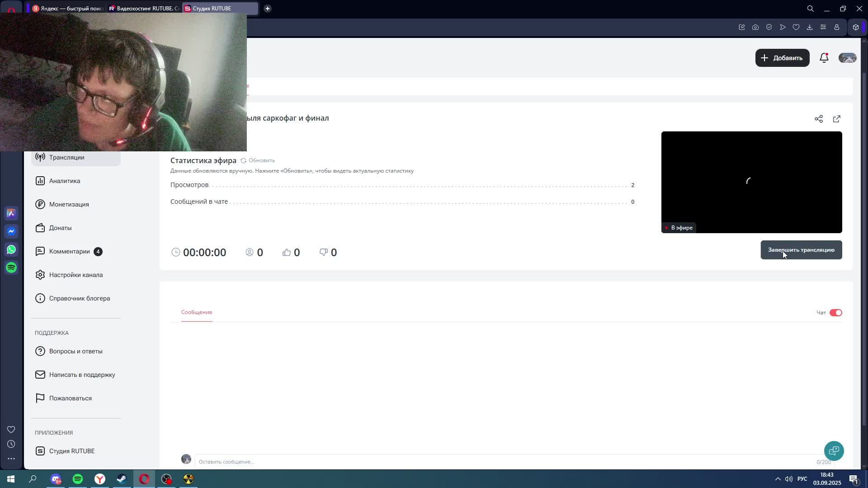
Task: Click the chat message input field
Action: click(497, 461)
